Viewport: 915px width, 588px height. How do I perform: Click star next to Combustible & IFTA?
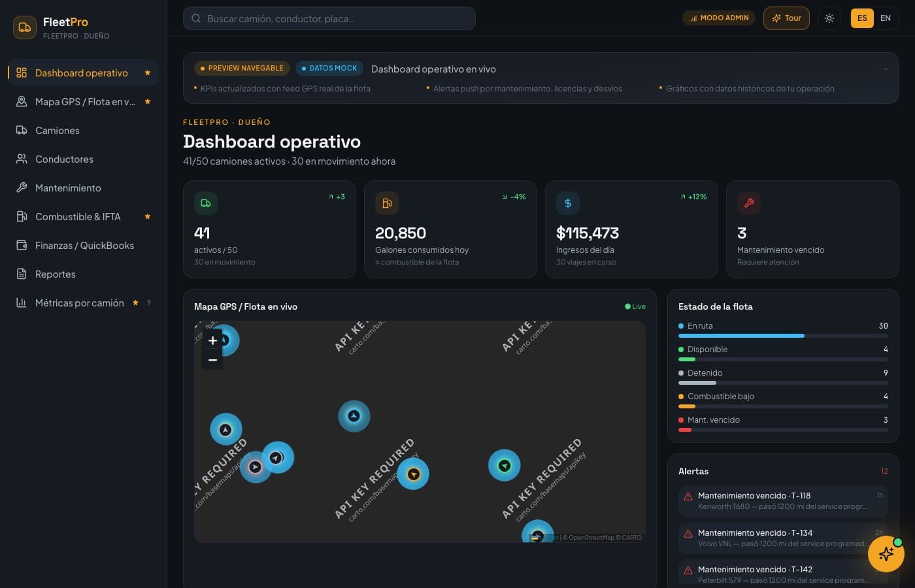[x=148, y=216]
